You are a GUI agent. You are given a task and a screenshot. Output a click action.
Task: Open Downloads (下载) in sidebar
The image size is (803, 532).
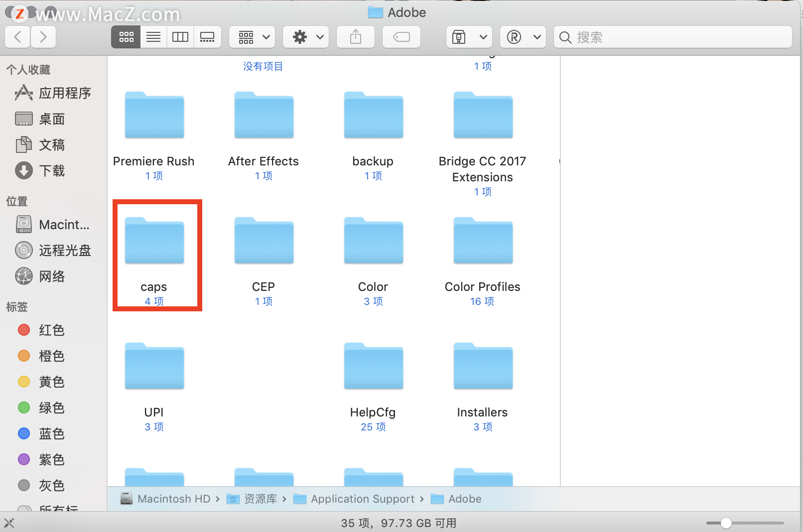[40, 171]
